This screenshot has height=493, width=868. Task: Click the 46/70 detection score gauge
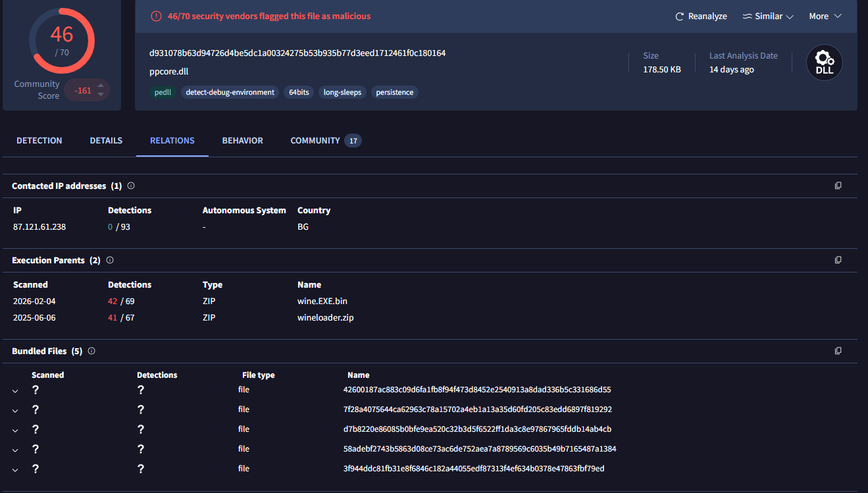62,41
